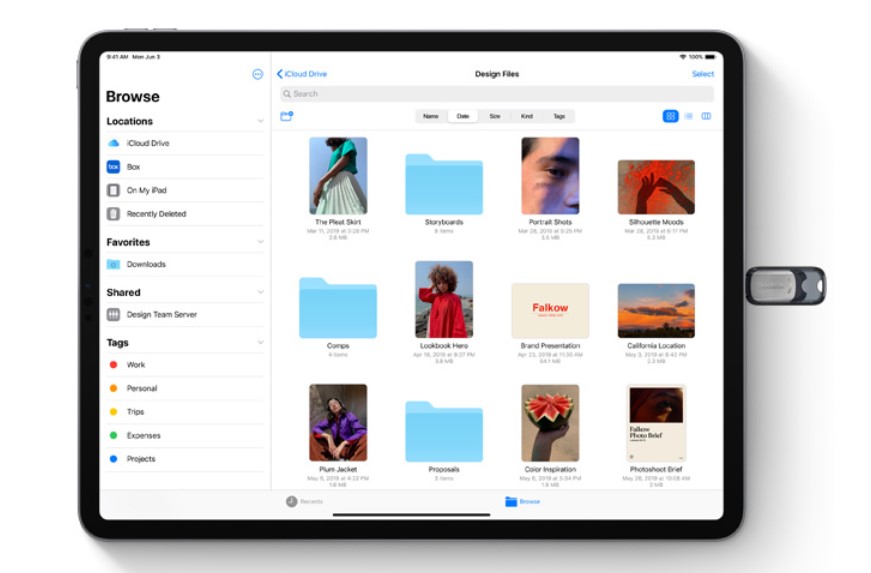Select the red Work tag

click(113, 365)
